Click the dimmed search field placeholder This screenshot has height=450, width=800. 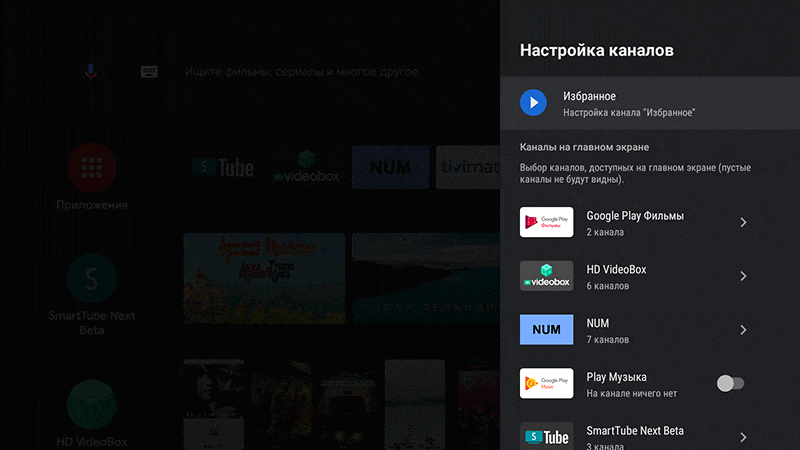tap(303, 72)
